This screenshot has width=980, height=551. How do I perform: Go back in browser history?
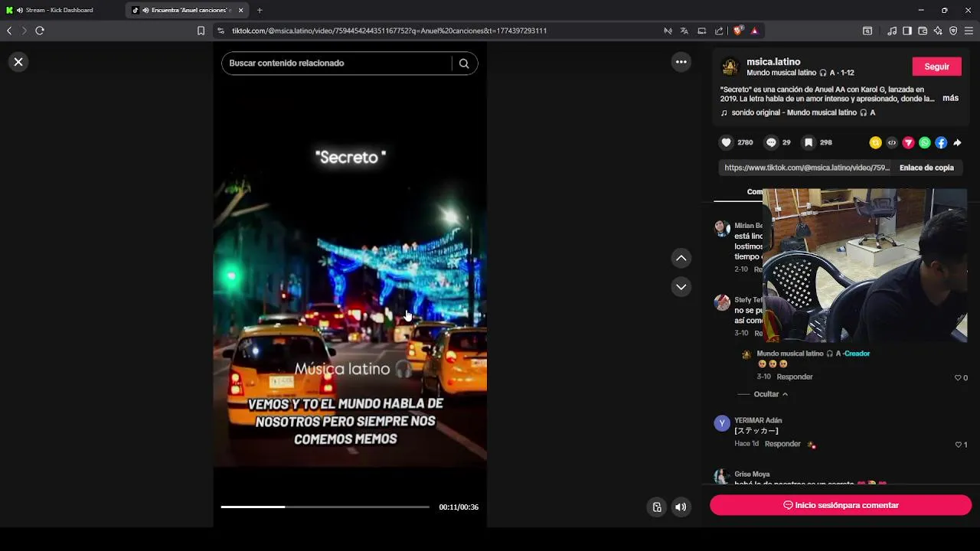click(9, 31)
